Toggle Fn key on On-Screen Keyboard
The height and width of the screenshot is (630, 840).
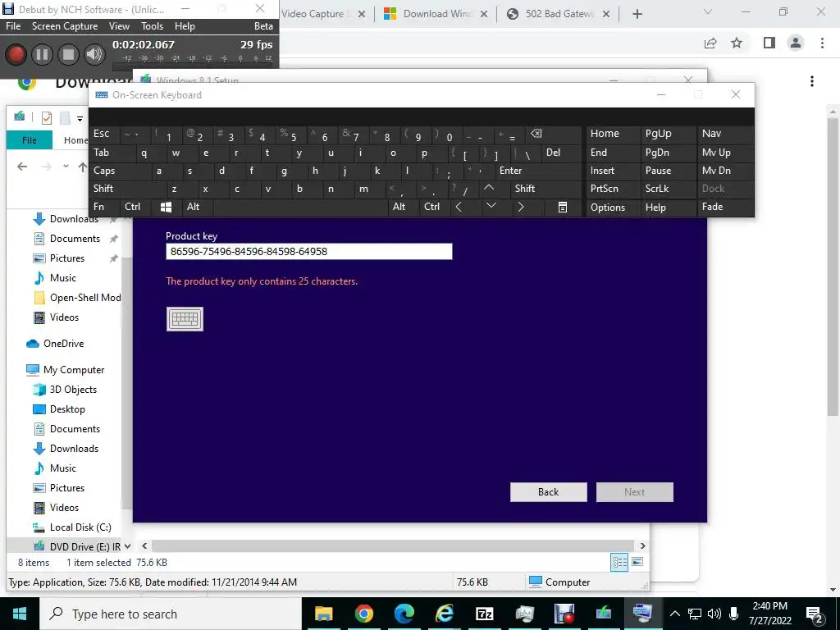tap(104, 207)
